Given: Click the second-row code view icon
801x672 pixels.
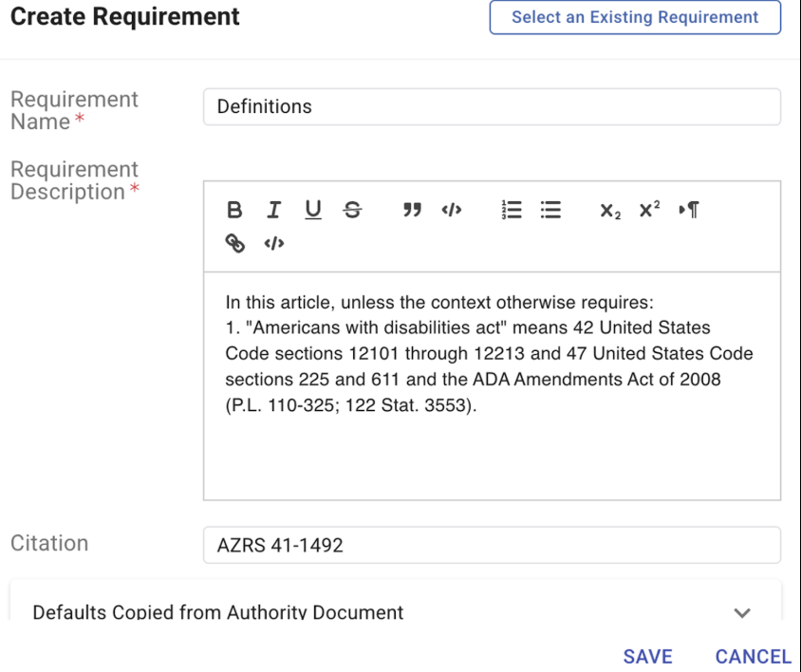Looking at the screenshot, I should point(273,244).
